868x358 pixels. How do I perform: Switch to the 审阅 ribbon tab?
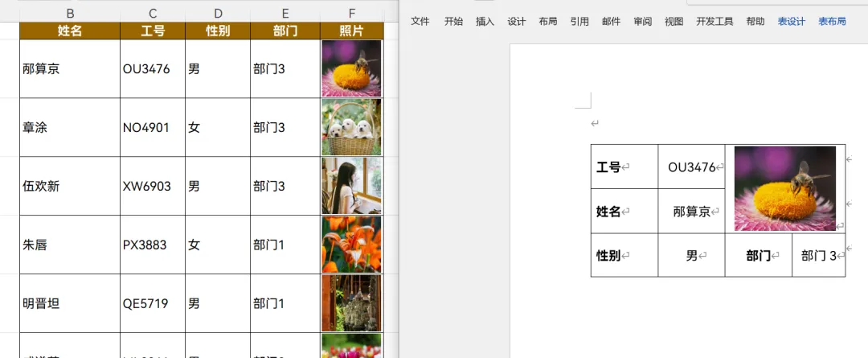(x=643, y=22)
